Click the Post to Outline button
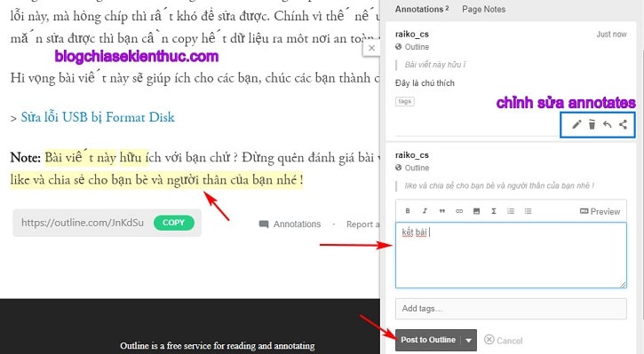644x354 pixels. point(428,340)
